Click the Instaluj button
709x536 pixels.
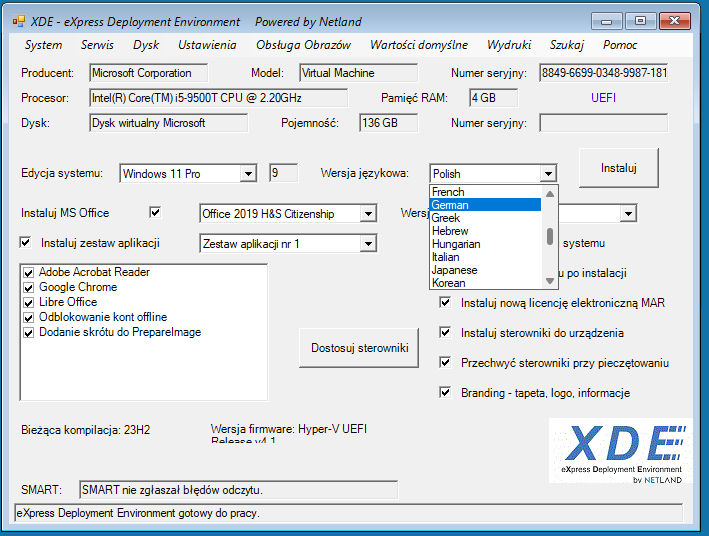(x=618, y=168)
